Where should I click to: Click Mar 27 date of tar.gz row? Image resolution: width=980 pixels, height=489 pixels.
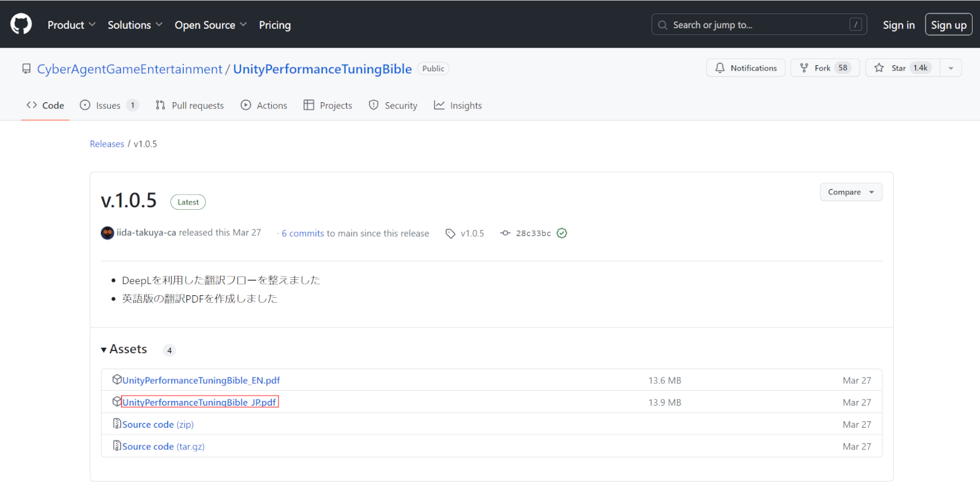pyautogui.click(x=857, y=447)
